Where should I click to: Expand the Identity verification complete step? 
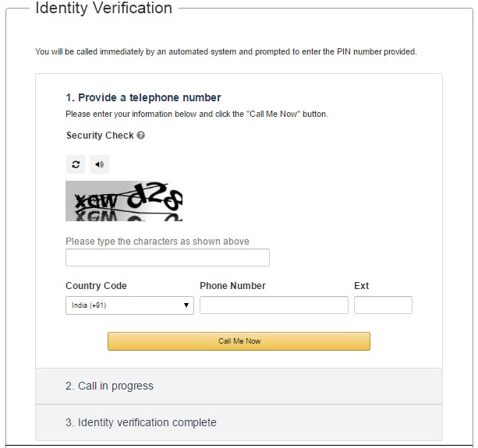239,422
